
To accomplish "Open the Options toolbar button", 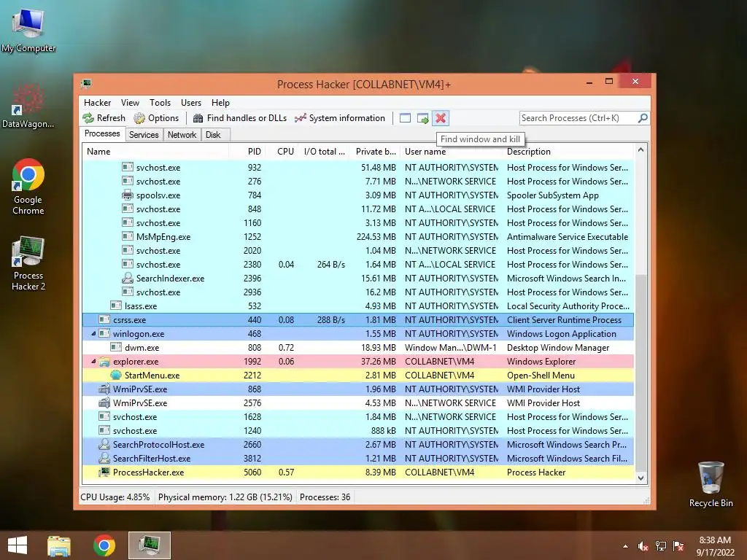I will point(156,118).
